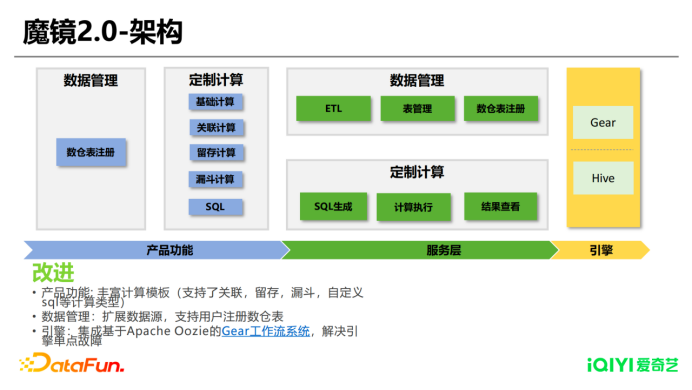Click the Gear engine box
Screen dimensions: 692x390
(x=603, y=123)
